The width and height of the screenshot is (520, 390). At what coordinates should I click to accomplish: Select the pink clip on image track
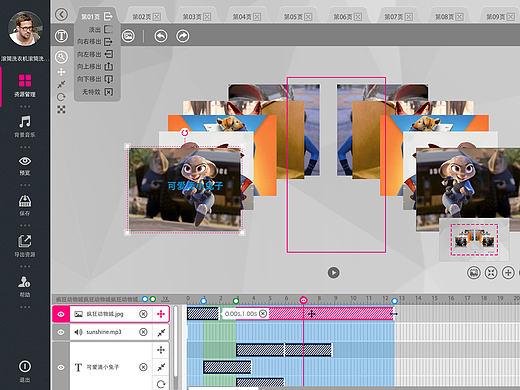pyautogui.click(x=331, y=314)
